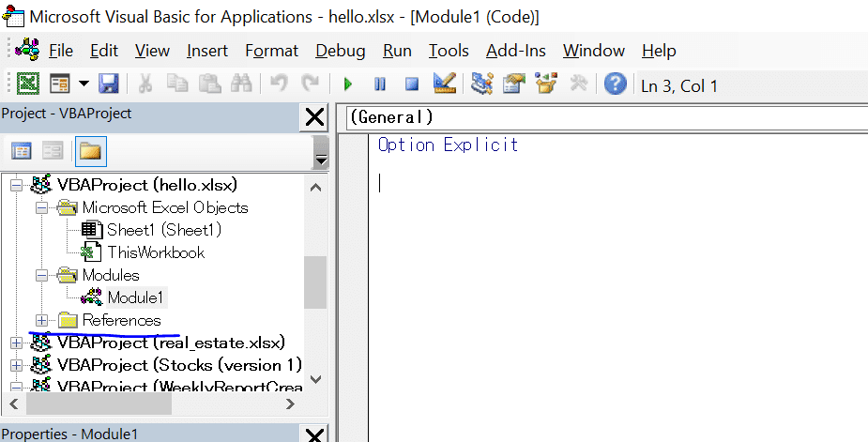
Task: Collapse VBAProject (WeeklyReportCrea node
Action: (17, 388)
